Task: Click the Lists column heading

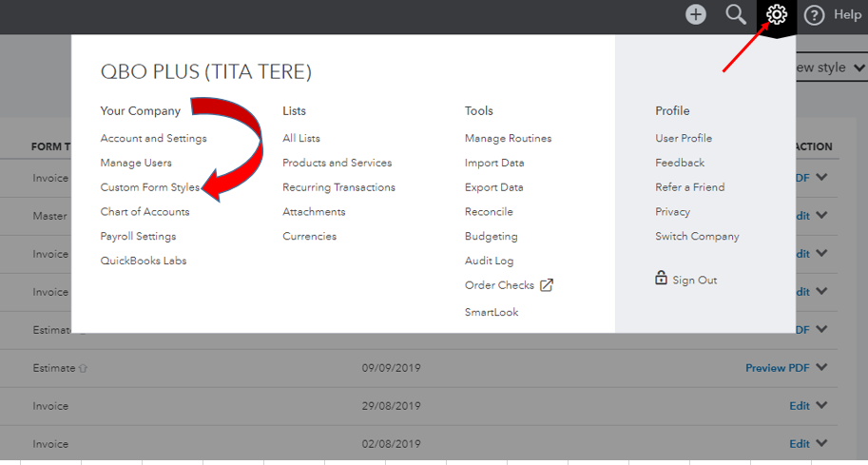Action: (294, 110)
